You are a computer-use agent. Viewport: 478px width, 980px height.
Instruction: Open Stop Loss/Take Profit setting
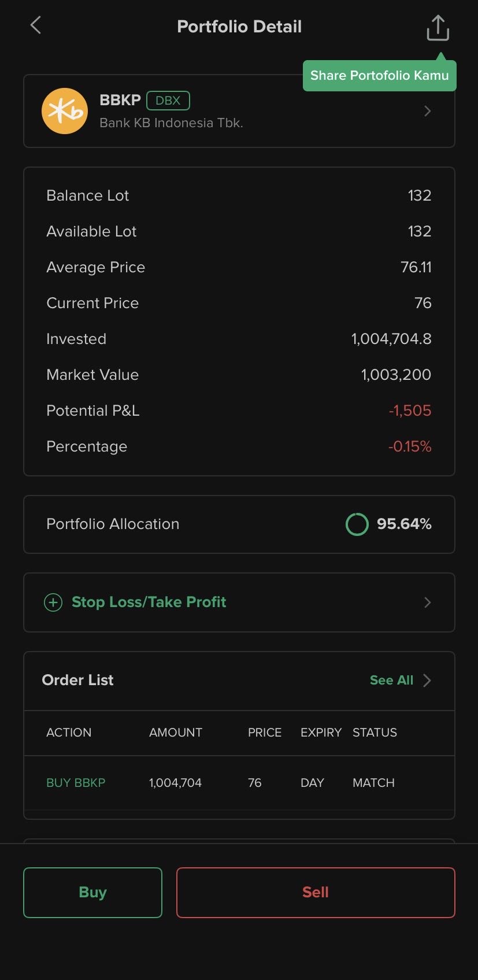click(149, 602)
